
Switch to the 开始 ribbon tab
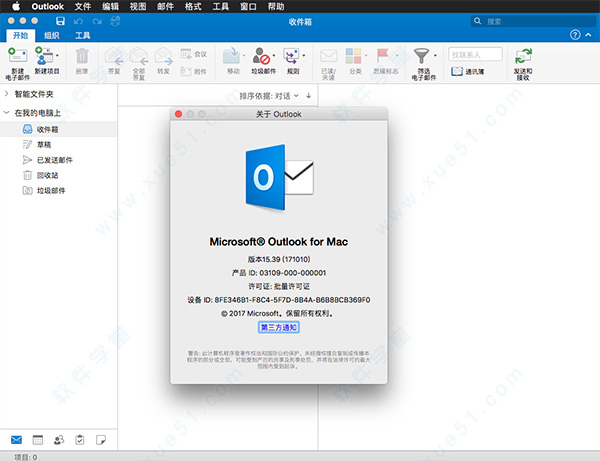point(21,36)
